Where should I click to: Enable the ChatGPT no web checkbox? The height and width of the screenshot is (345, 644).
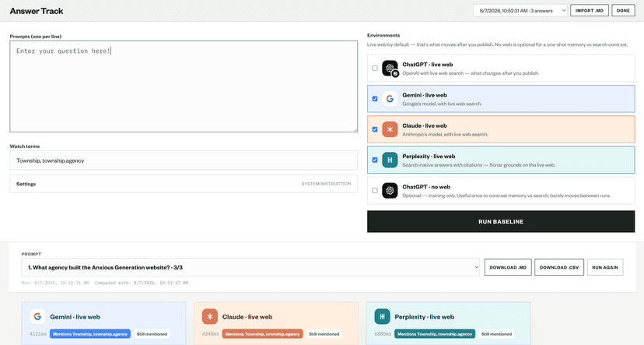375,190
